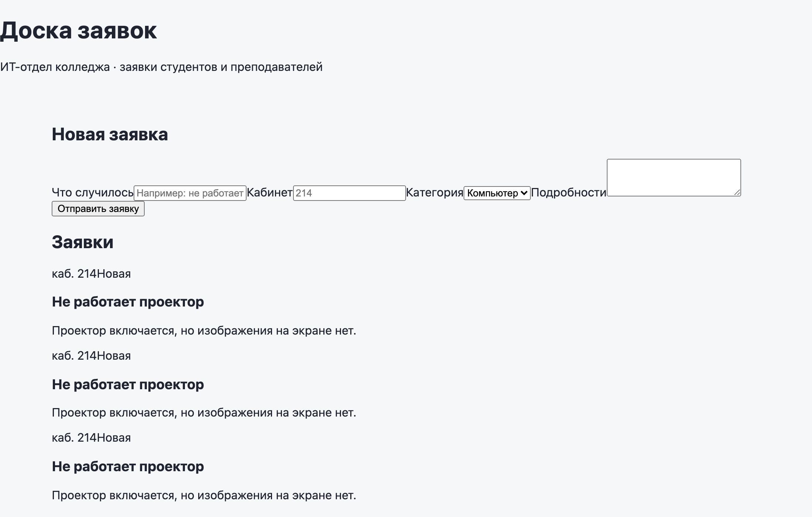The width and height of the screenshot is (812, 517).
Task: Submit form with Отправить заявку button
Action: coord(98,209)
